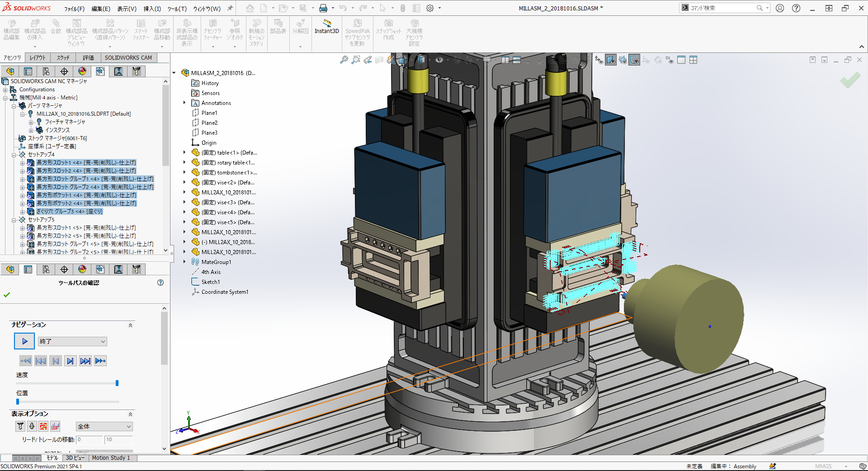868x471 pixels.
Task: Open the Instant3D tool
Action: point(326,27)
